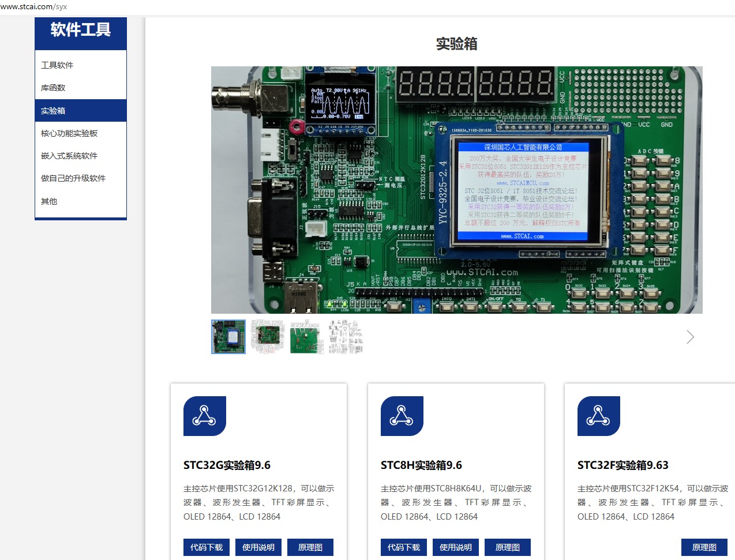Click the STC32F card network icon
Viewport: 735px width, 560px height.
(598, 416)
